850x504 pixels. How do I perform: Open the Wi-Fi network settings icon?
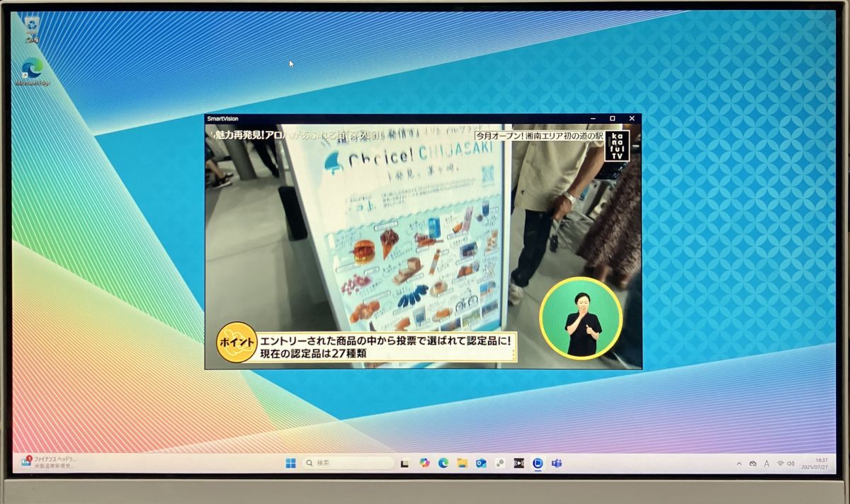click(781, 464)
